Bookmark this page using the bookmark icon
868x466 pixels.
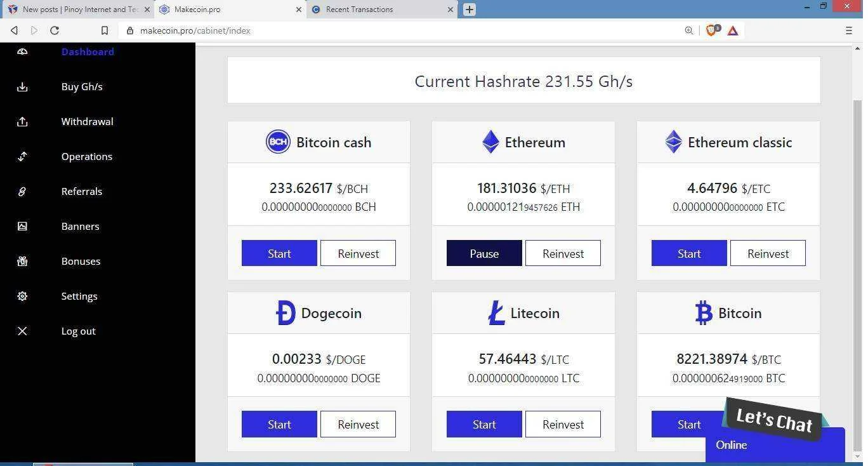tap(105, 30)
